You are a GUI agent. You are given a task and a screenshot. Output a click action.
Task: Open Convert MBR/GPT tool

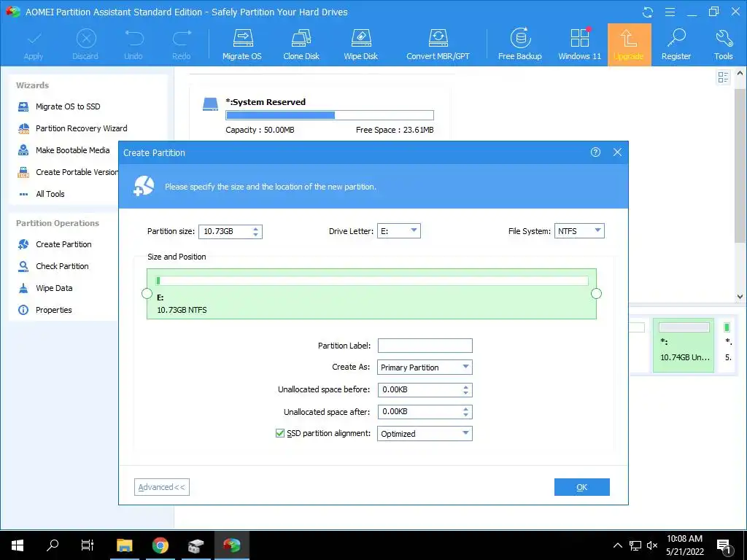click(438, 44)
